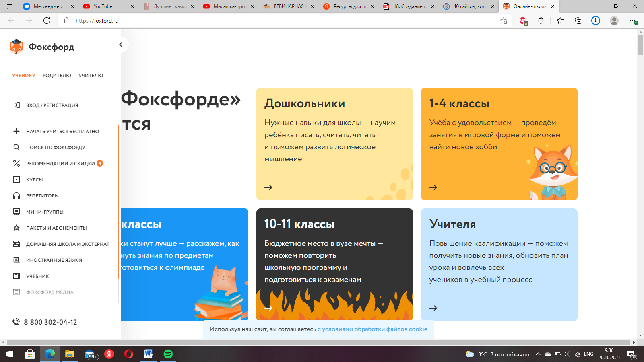
Task: Click the sidebar orange scrollbar
Action: 118,201
